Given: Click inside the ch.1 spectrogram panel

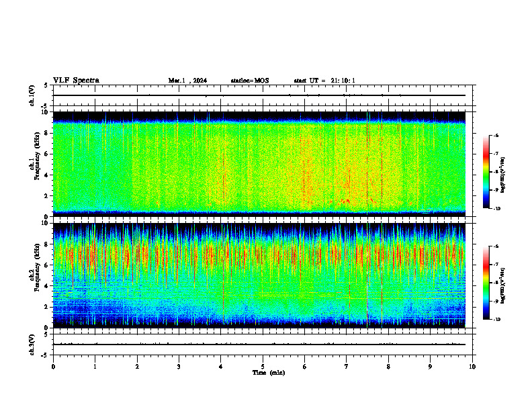Looking at the screenshot, I should pyautogui.click(x=259, y=164).
